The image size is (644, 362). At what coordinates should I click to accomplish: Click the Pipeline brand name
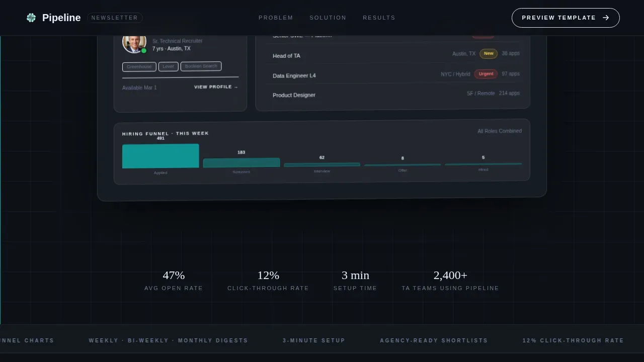pyautogui.click(x=61, y=18)
